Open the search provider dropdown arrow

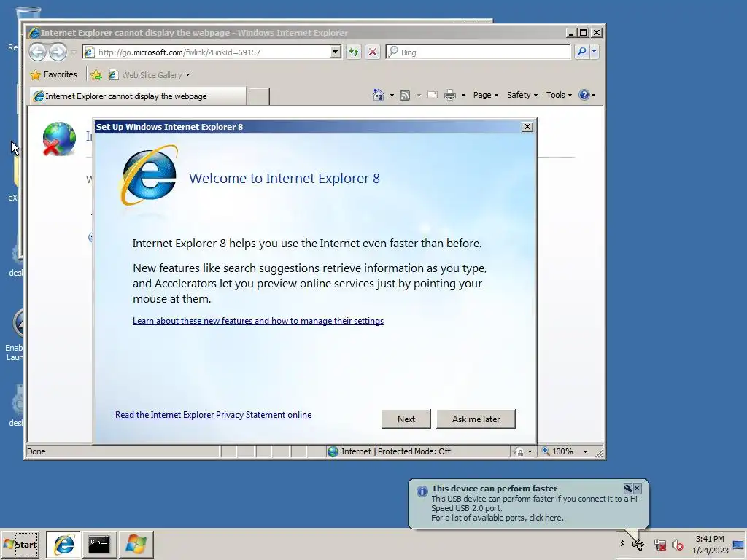pos(594,52)
